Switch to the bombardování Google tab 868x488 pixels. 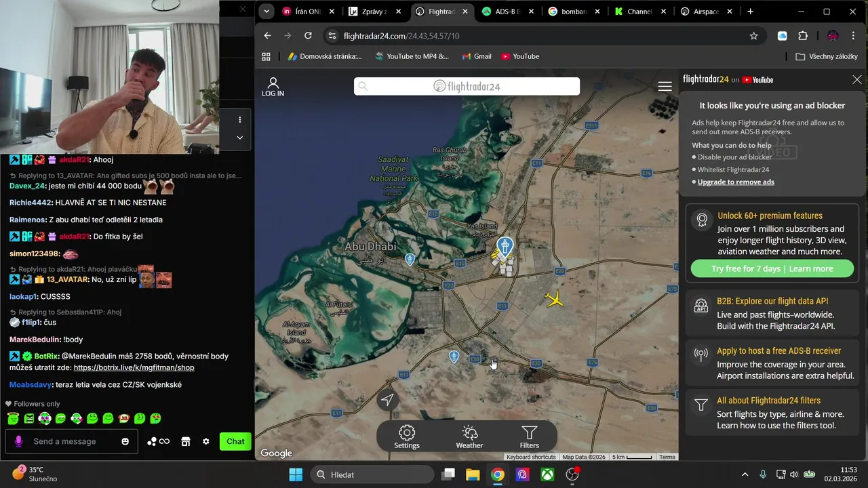tap(575, 12)
